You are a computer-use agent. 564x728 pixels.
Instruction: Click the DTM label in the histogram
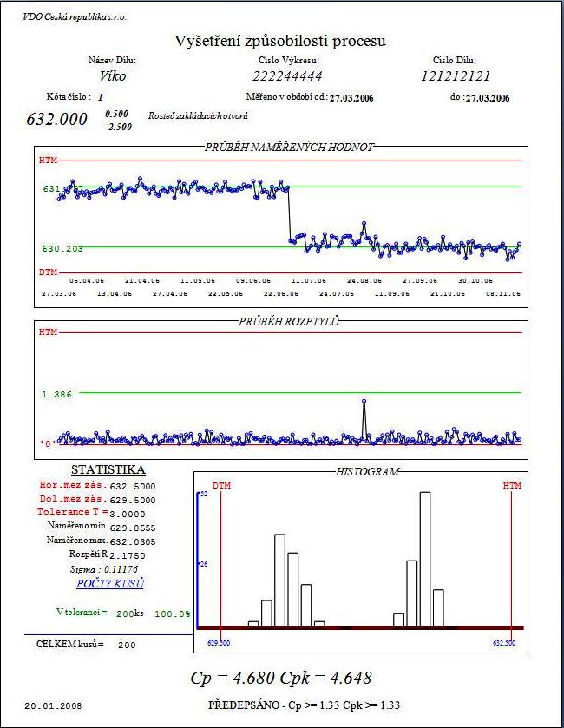tap(221, 486)
